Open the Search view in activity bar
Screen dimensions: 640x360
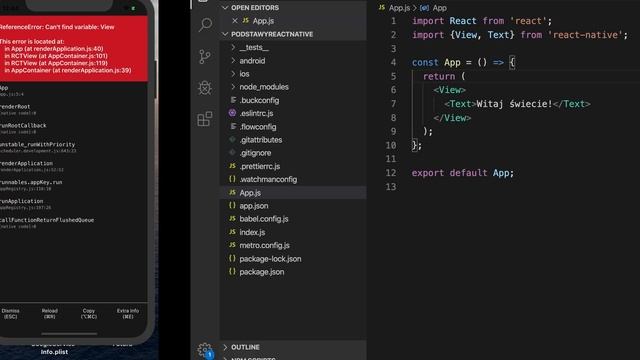click(x=205, y=25)
